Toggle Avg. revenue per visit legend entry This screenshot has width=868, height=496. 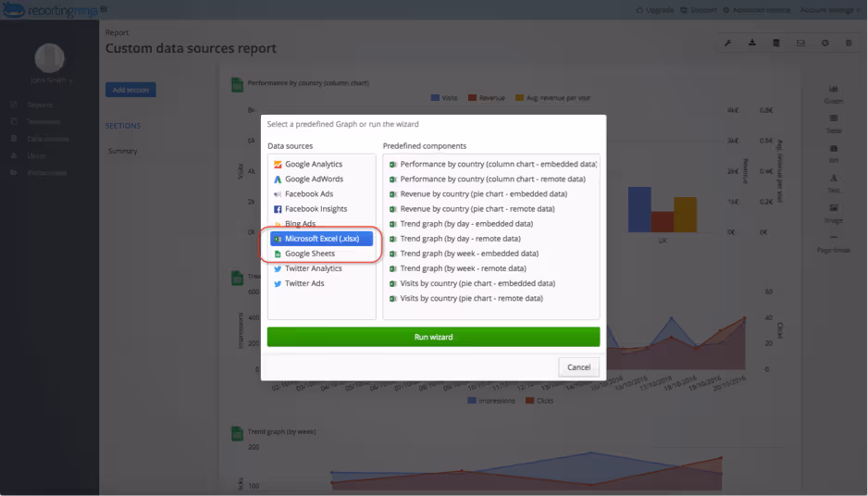coord(552,98)
